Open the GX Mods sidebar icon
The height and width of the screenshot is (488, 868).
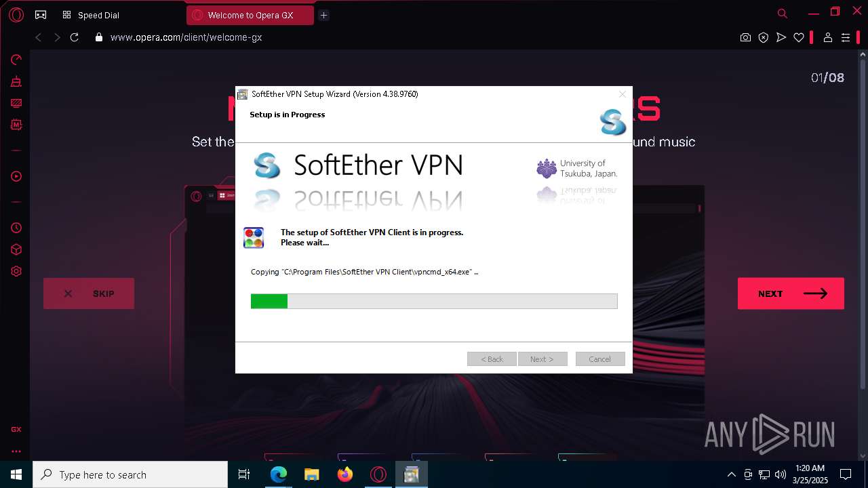click(16, 125)
